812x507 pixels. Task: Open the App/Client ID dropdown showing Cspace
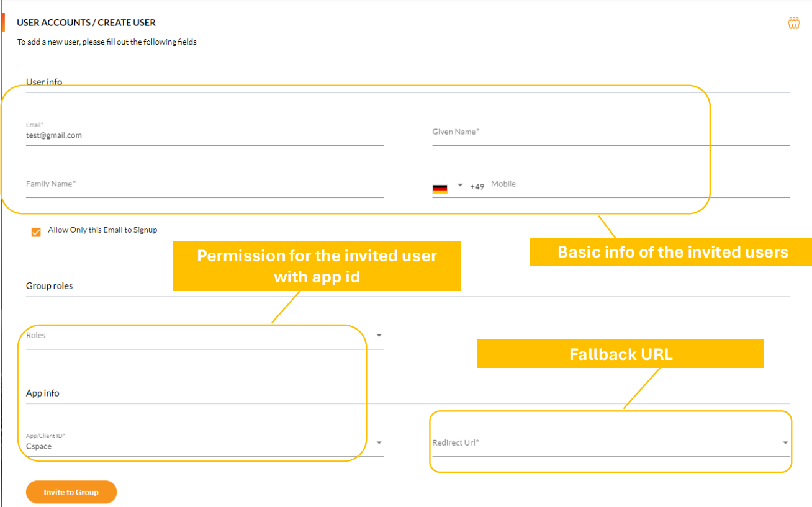[x=379, y=442]
